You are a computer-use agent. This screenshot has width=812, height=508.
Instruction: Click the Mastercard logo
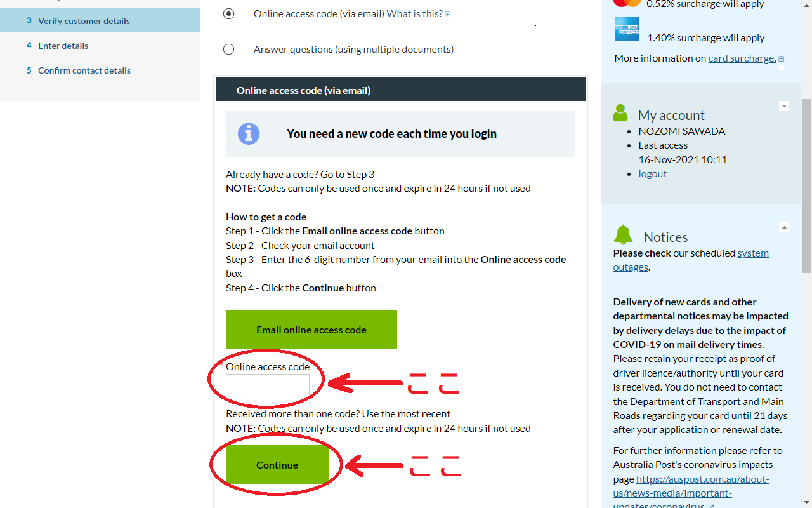pyautogui.click(x=627, y=3)
